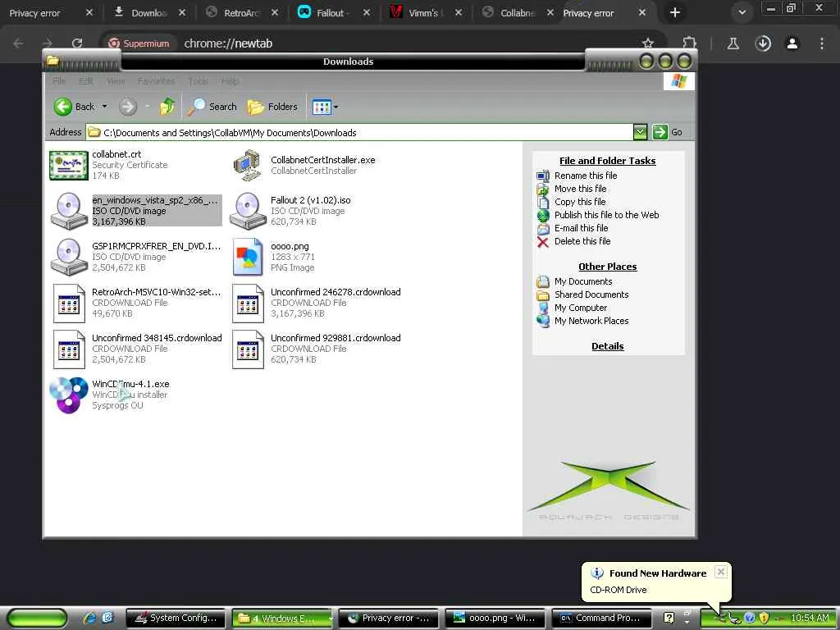
Task: Open the Edit menu
Action: pos(85,81)
